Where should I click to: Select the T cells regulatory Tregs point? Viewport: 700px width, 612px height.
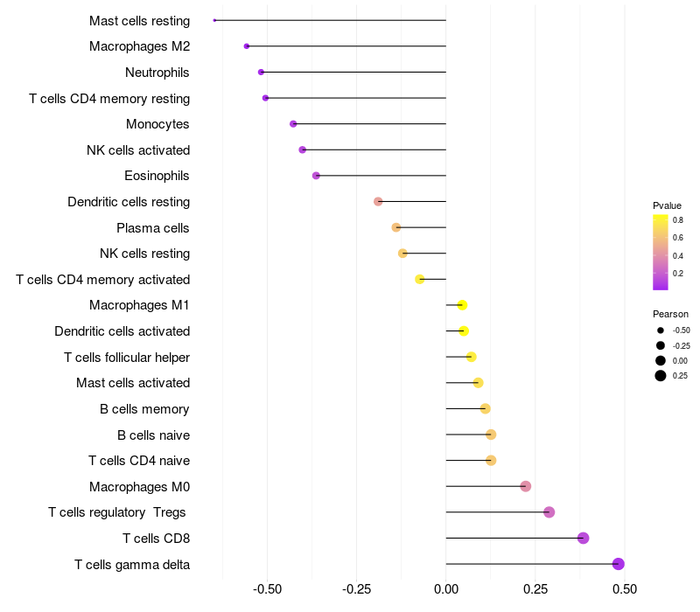click(549, 512)
